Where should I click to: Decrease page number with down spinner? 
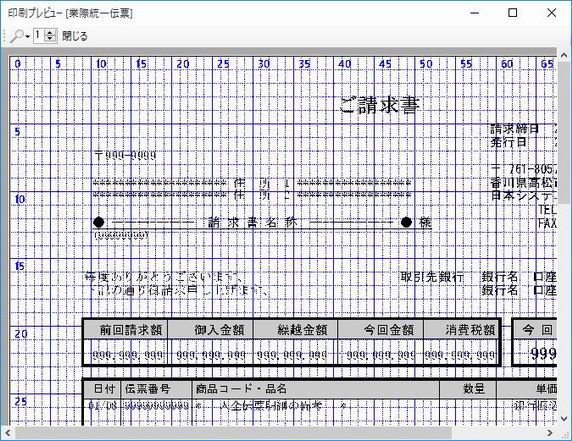tap(50, 39)
